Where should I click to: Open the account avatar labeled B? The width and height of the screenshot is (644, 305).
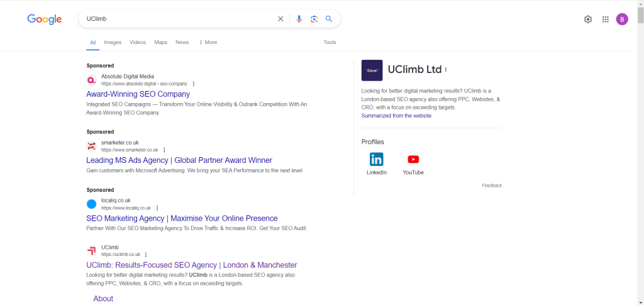(622, 19)
